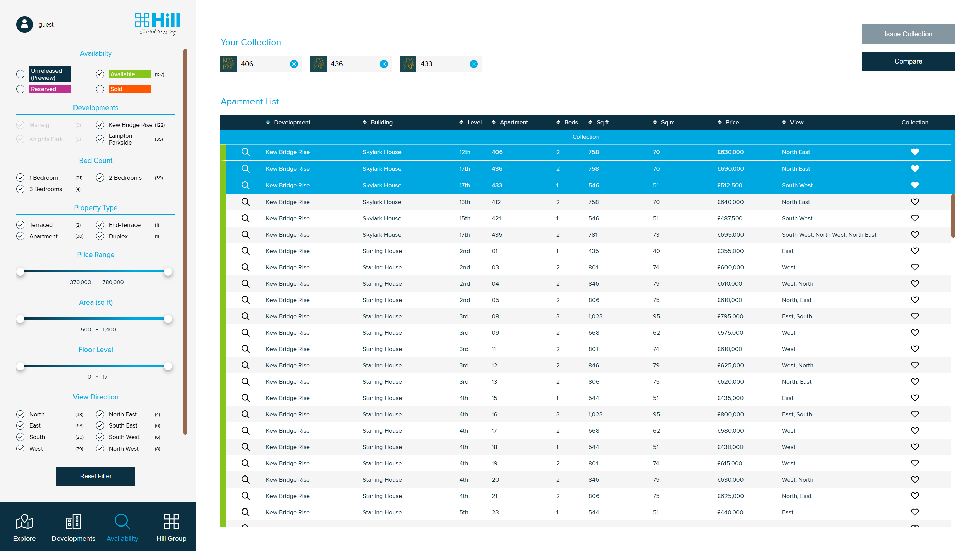Favorite Starling House apartment 09 with heart
Screen dimensions: 980x551
[915, 333]
